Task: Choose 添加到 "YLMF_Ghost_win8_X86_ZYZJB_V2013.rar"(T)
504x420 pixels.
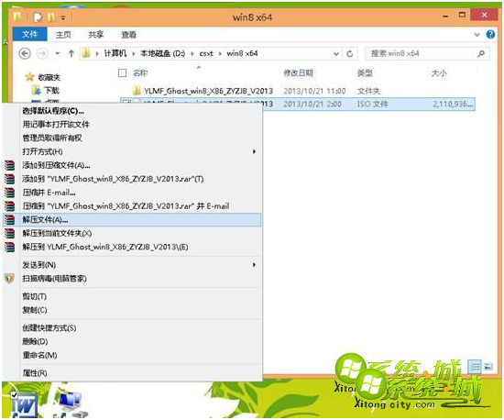Action: (x=132, y=179)
